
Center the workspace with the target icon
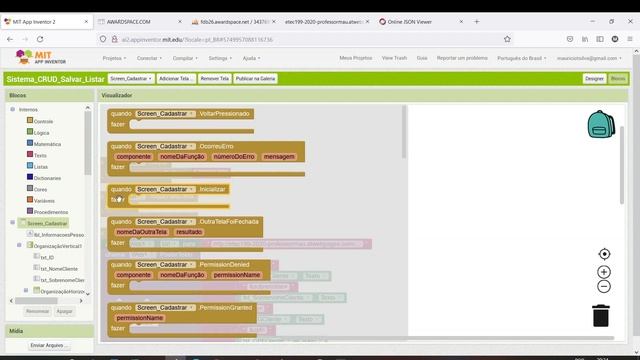click(x=604, y=254)
